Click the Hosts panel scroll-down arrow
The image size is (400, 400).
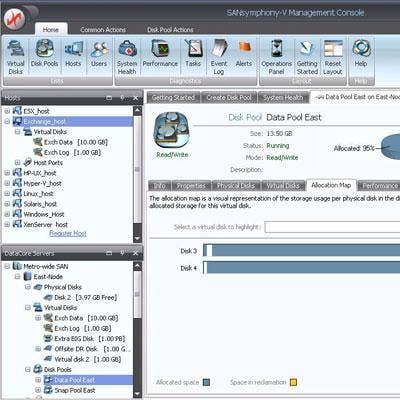tap(137, 238)
